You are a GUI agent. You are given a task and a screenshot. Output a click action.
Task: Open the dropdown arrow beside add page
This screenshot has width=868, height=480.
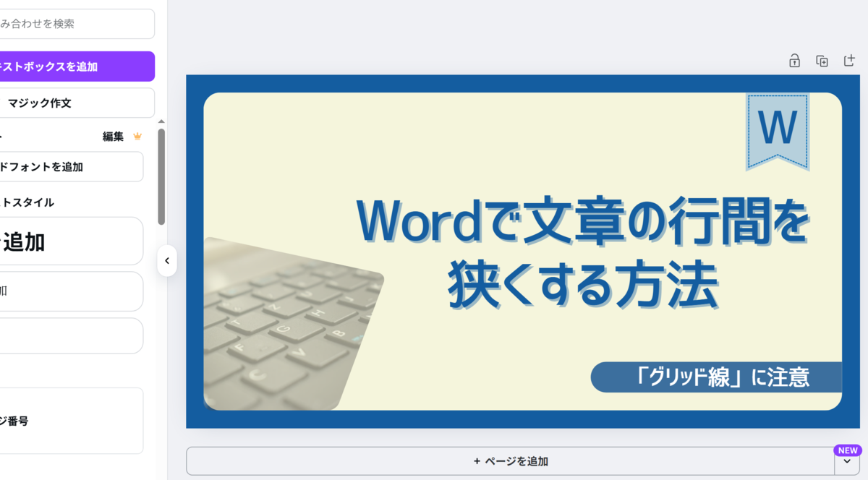click(x=847, y=461)
